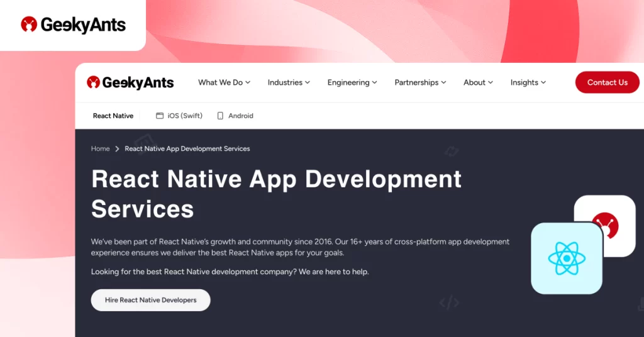Image resolution: width=644 pixels, height=337 pixels.
Task: Click the React Native App Development Services heading
Action: pyautogui.click(x=276, y=194)
